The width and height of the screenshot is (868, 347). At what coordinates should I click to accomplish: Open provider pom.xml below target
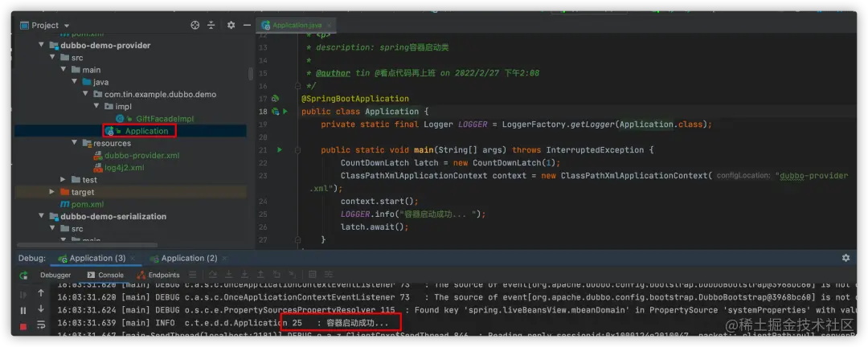(x=88, y=204)
